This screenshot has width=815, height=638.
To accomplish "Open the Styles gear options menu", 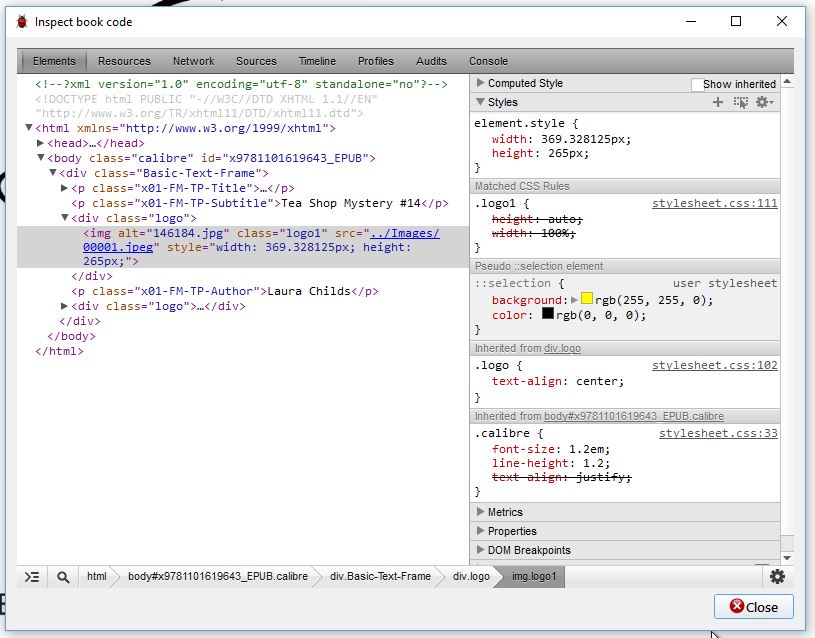I will 764,103.
